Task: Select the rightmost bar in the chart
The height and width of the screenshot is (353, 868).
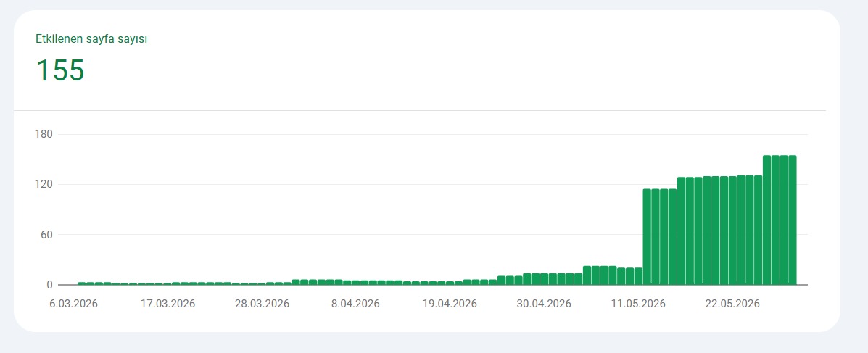Action: [792, 220]
